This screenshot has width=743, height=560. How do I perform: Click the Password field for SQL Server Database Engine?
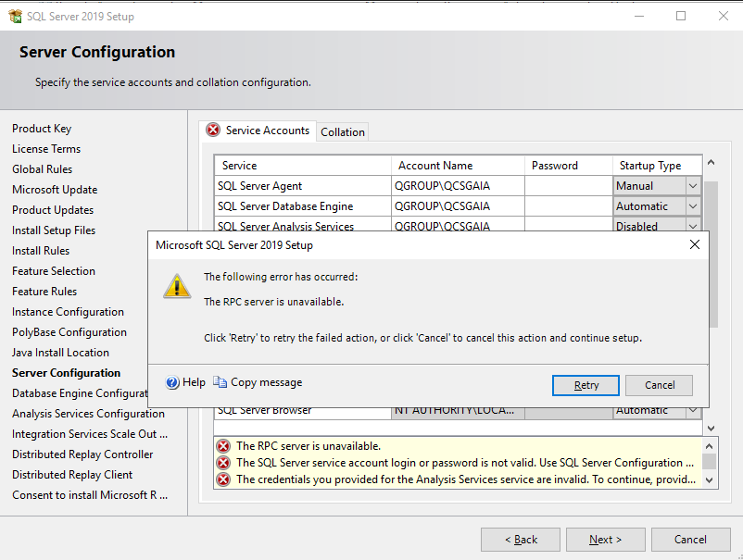coord(568,205)
